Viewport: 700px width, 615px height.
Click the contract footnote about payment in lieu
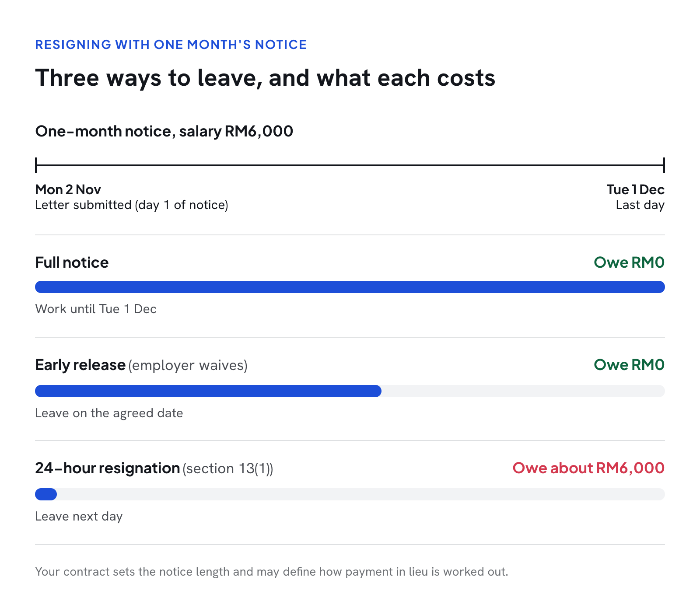(272, 572)
